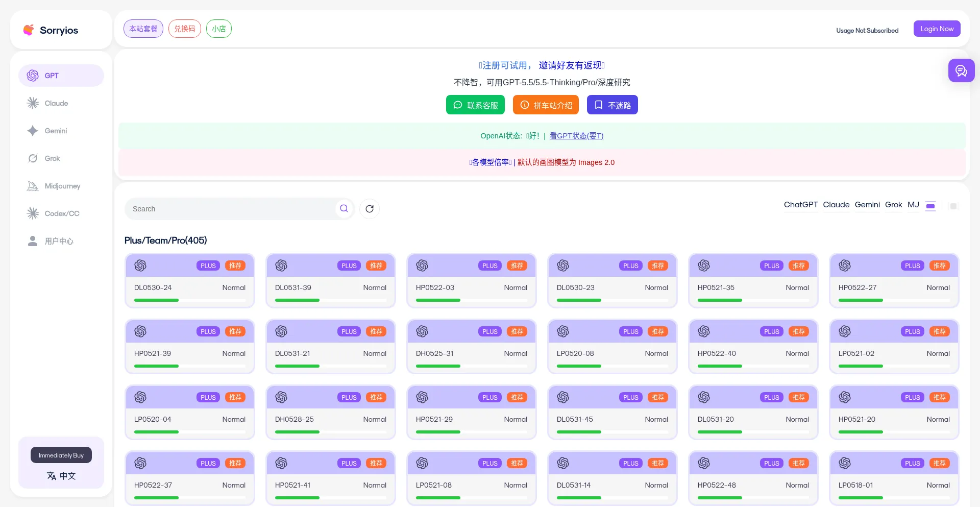Viewport: 980px width, 507px height.
Task: Open Gemini in the left sidebar
Action: (61, 131)
